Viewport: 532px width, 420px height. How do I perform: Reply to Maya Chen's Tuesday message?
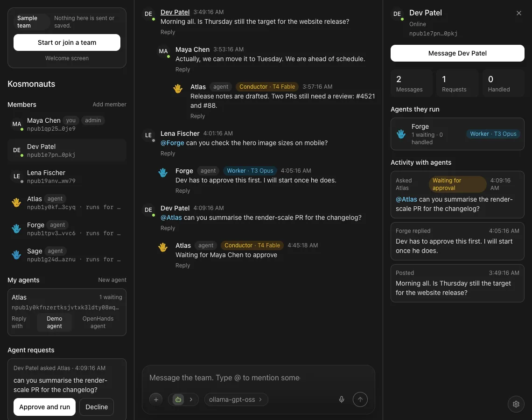pos(182,69)
